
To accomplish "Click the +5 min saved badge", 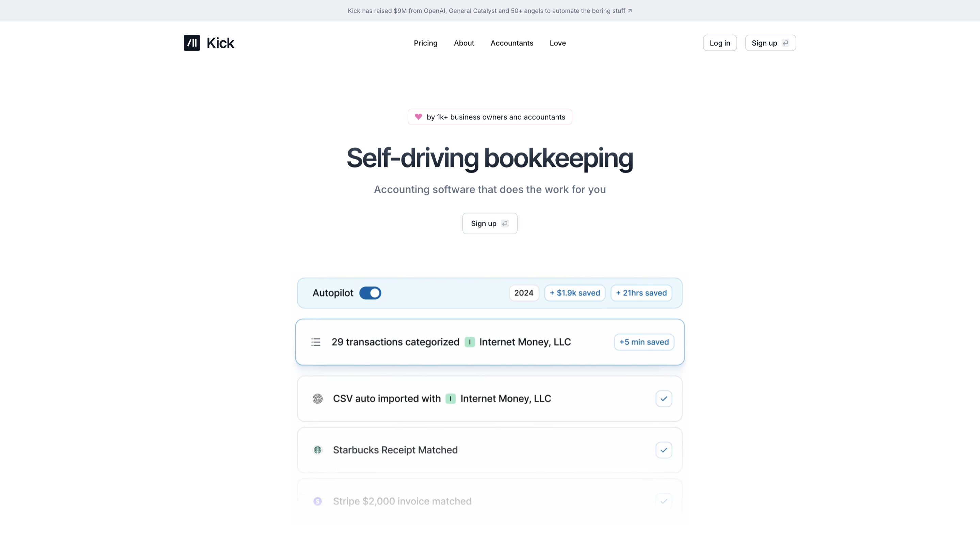I will tap(644, 342).
